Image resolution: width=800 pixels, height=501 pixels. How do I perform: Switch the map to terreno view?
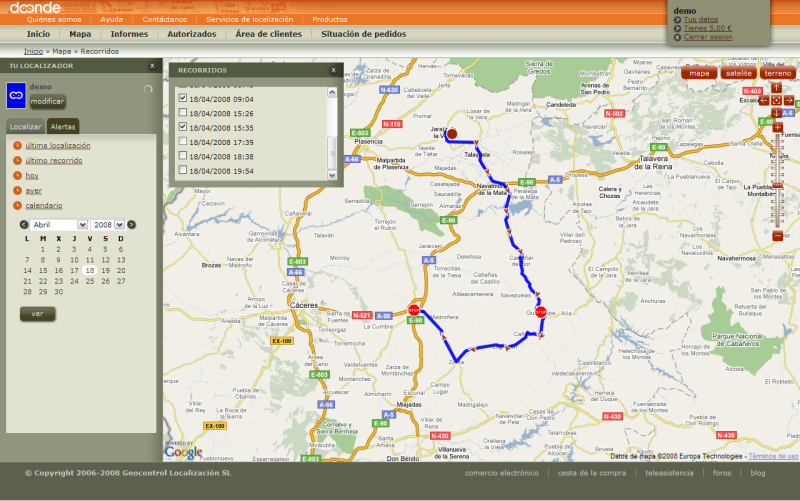(778, 73)
